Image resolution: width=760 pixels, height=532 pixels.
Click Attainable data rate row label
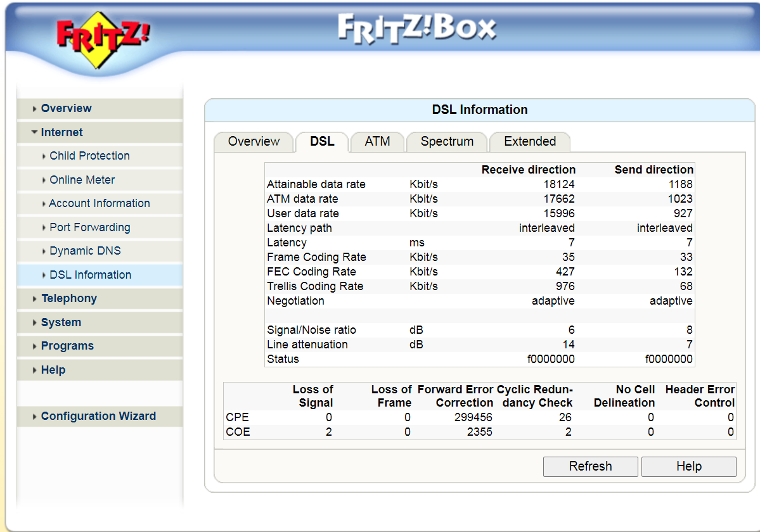pos(316,184)
